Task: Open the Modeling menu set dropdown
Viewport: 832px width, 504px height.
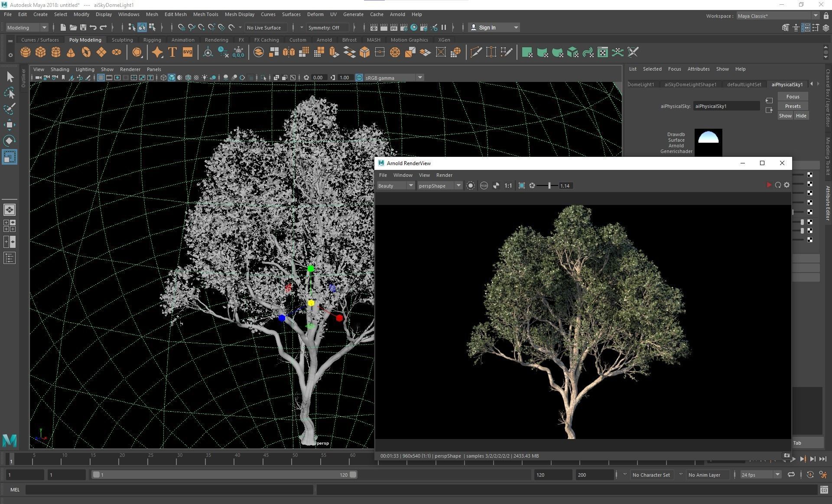Action: pyautogui.click(x=27, y=27)
